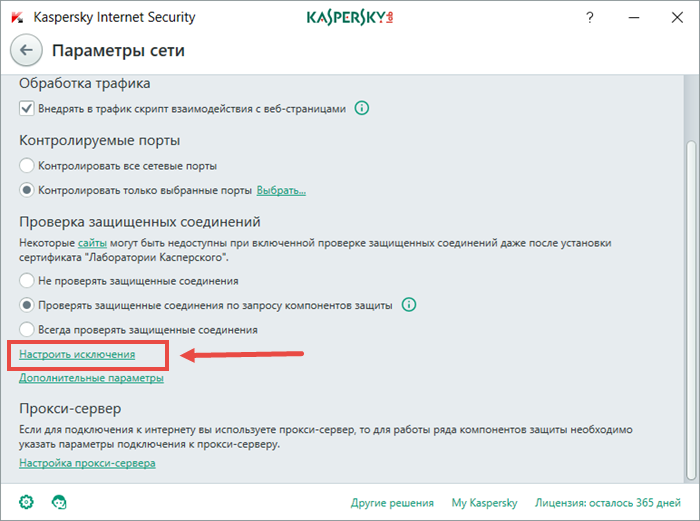Open Другие решения in footer

[x=392, y=503]
